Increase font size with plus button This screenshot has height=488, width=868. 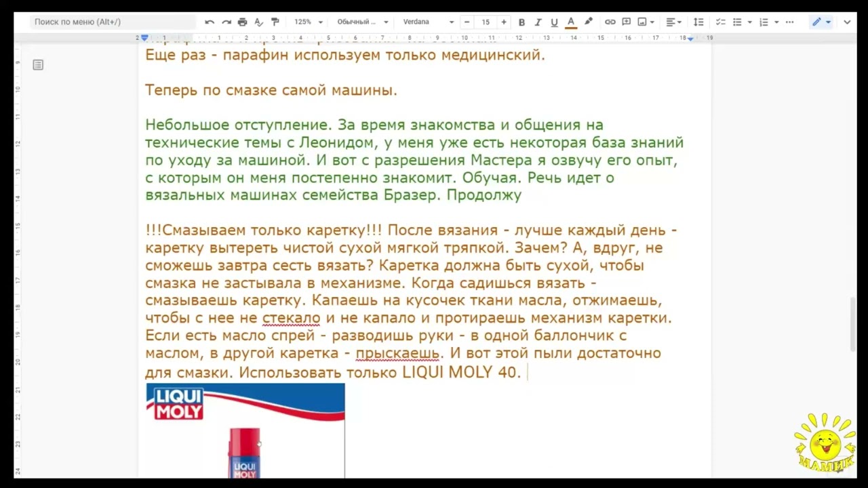503,22
